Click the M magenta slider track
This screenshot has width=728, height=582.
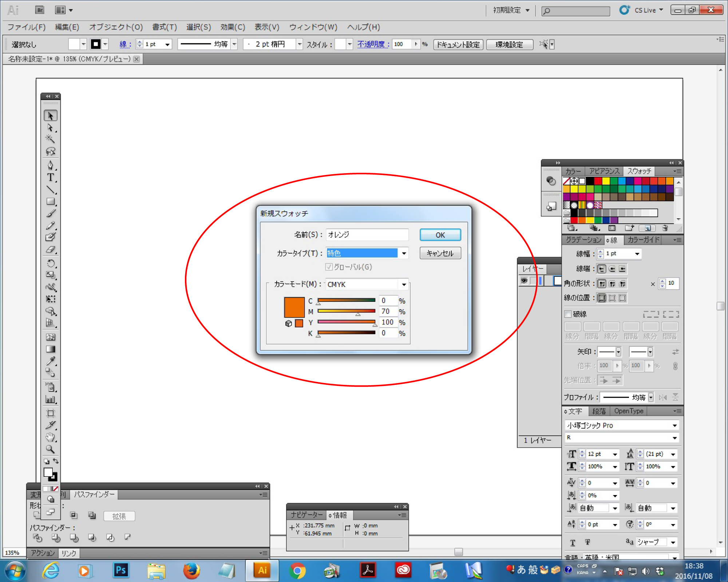(346, 311)
